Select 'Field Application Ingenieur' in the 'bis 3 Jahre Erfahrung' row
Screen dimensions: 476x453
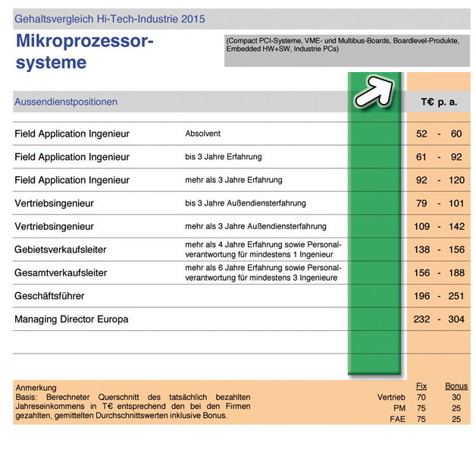tap(72, 157)
